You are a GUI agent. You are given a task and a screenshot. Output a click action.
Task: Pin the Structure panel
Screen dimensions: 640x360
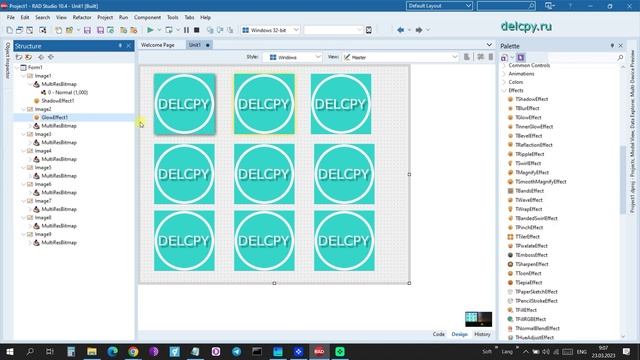tap(120, 46)
